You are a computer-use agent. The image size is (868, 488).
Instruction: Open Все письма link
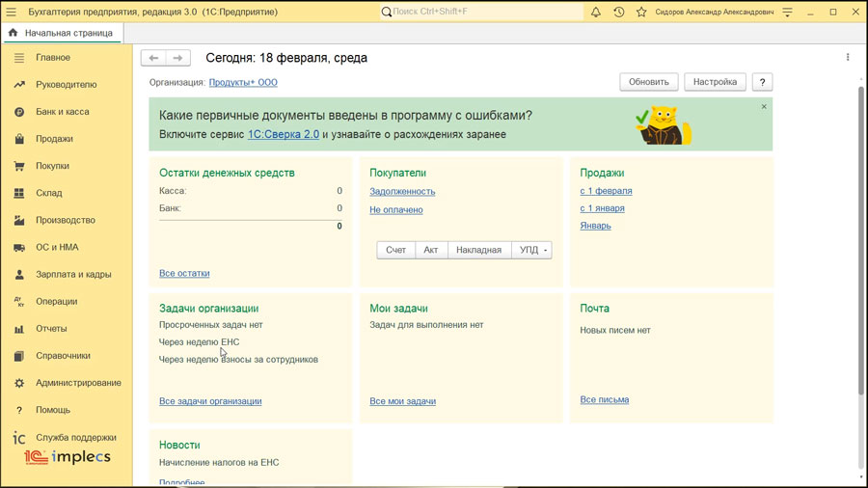[605, 399]
